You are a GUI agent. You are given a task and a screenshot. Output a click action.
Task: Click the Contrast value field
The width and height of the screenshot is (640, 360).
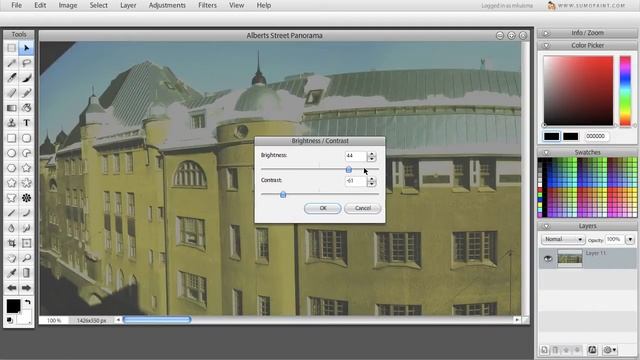click(356, 181)
